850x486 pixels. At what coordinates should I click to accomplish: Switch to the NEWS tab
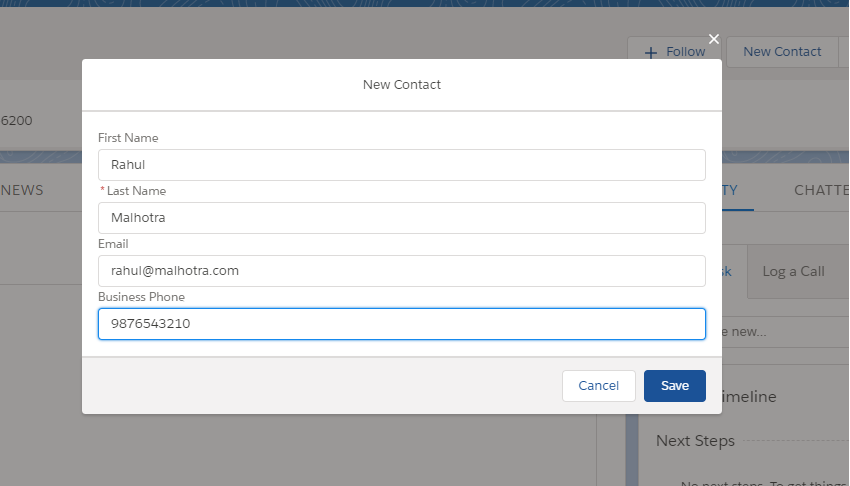[22, 190]
